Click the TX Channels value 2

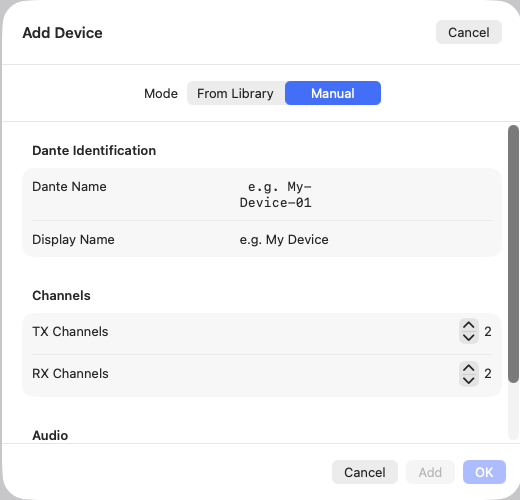(x=488, y=332)
